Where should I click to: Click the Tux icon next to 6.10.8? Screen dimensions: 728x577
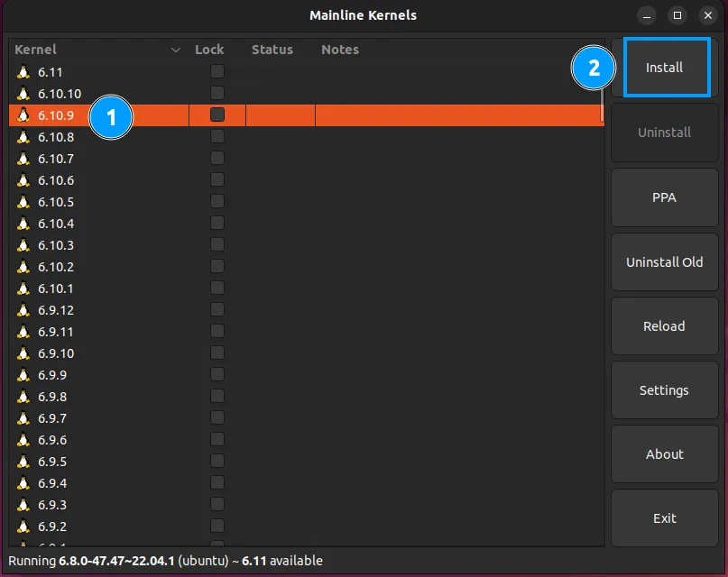(x=23, y=137)
